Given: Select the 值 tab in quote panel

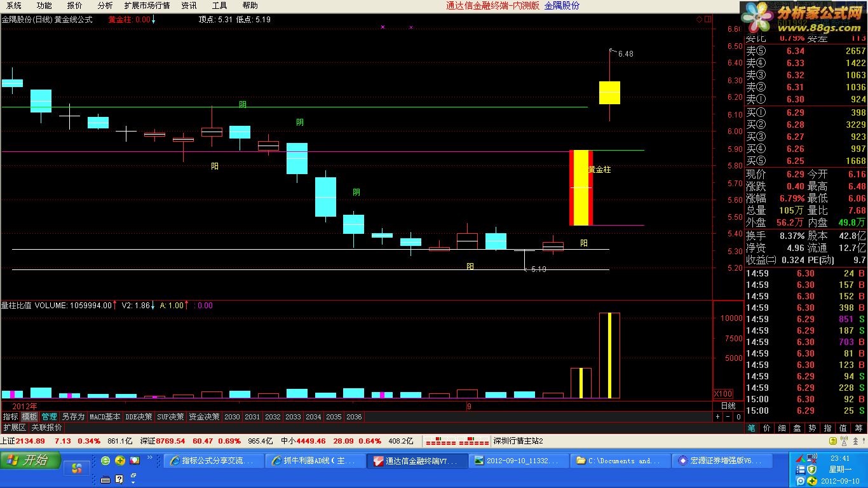Looking at the screenshot, I should click(x=843, y=428).
